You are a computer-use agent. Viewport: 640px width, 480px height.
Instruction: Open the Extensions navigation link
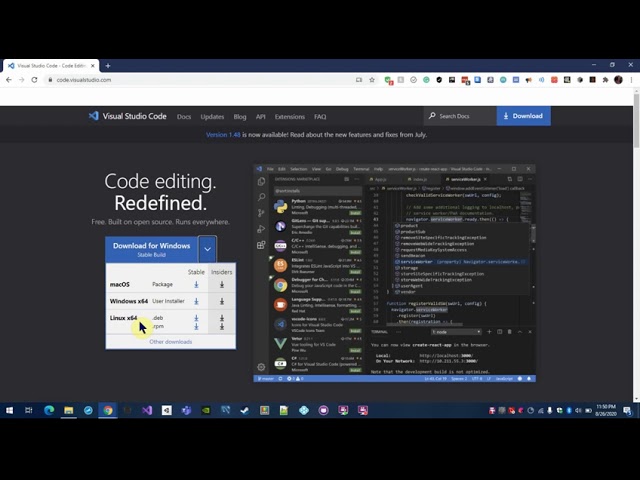coord(289,117)
